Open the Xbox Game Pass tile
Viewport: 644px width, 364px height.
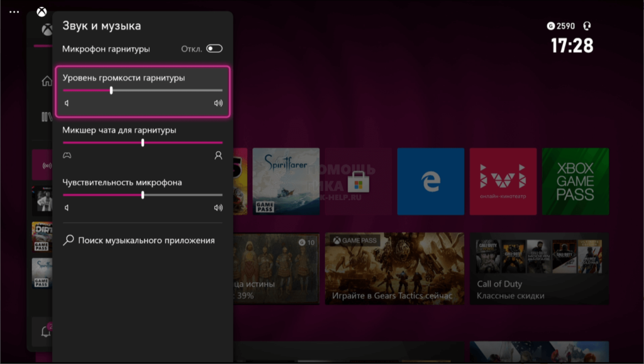coord(575,181)
